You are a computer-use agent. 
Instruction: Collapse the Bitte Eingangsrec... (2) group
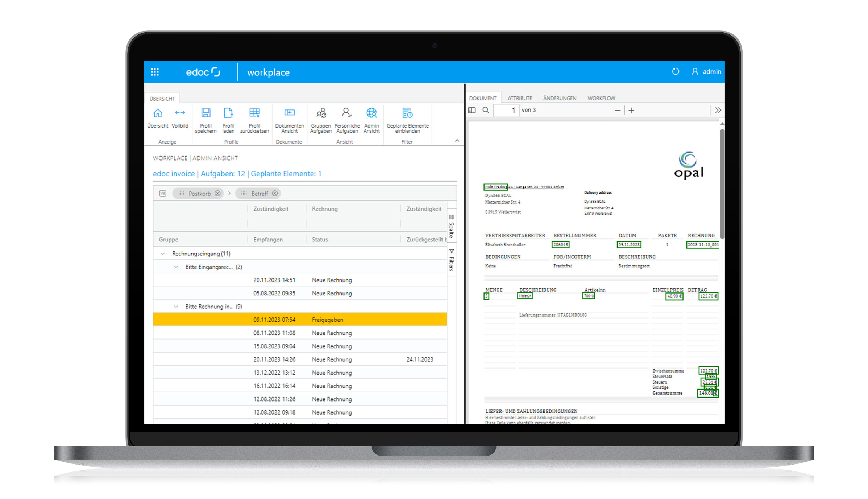click(176, 267)
